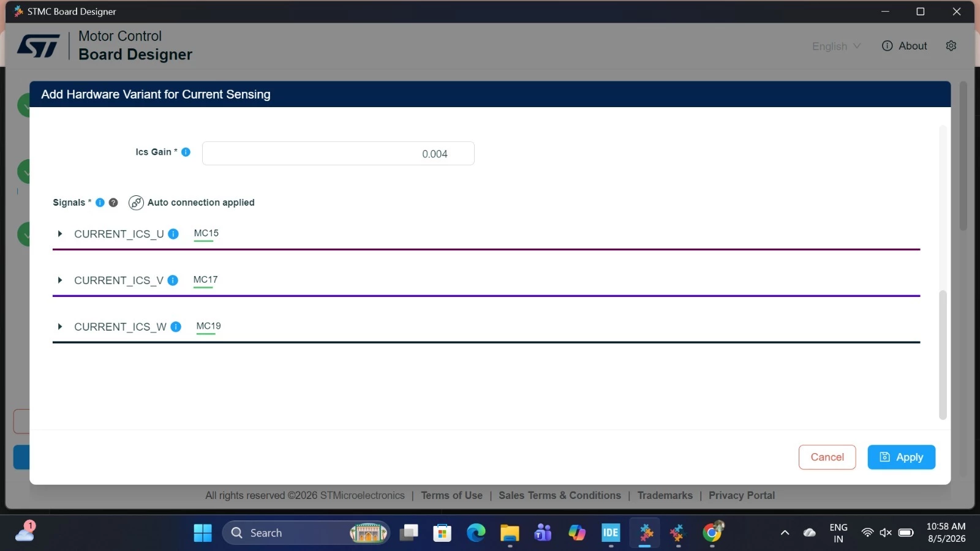Open the settings gear in the header
980x551 pixels.
click(x=951, y=46)
